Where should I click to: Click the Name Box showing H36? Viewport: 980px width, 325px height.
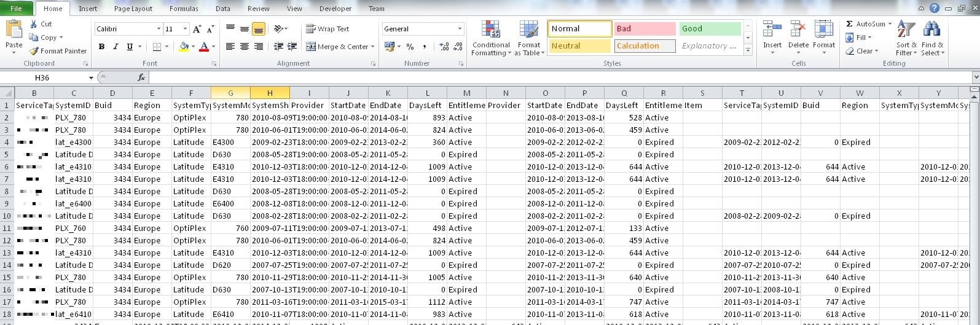(x=42, y=77)
